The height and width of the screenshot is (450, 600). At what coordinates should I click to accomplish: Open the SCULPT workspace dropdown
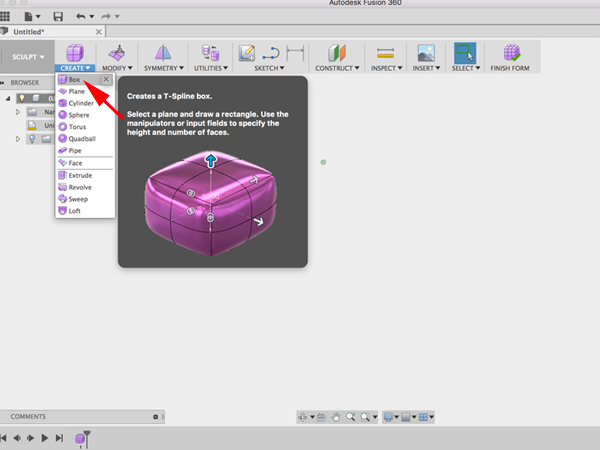click(x=28, y=57)
